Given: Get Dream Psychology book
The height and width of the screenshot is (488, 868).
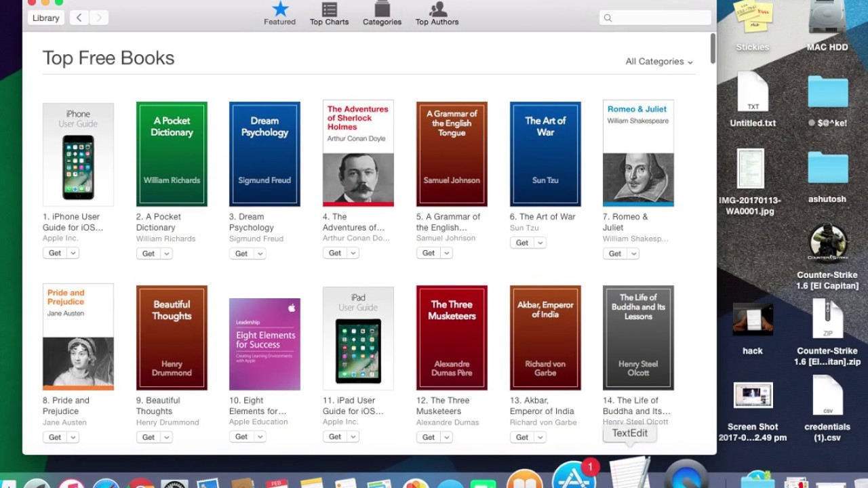Looking at the screenshot, I should pyautogui.click(x=241, y=253).
